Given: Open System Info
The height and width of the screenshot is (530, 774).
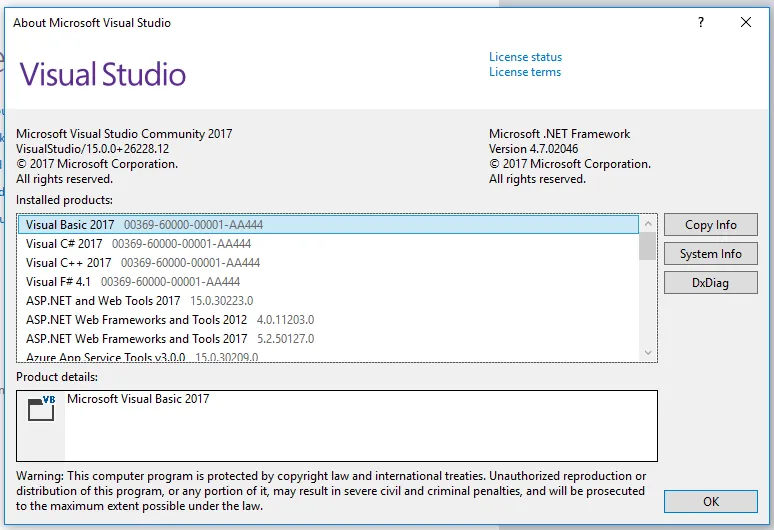Looking at the screenshot, I should [x=710, y=254].
